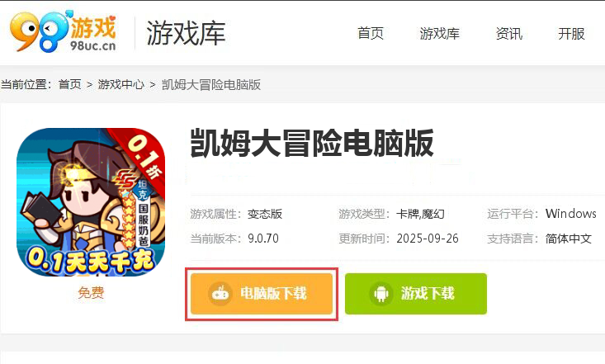
Task: Click the 卡牌,魔幻 game type value
Action: [420, 214]
